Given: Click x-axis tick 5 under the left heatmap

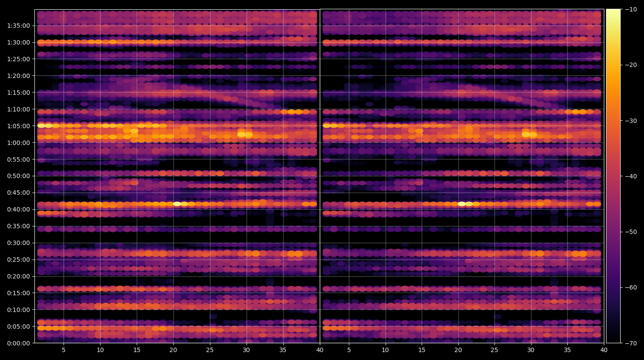Looking at the screenshot, I should pos(64,350).
